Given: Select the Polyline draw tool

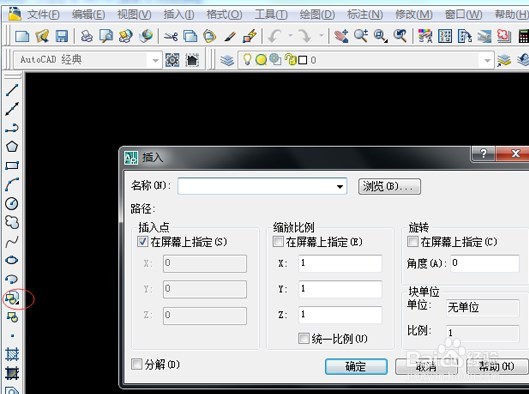Looking at the screenshot, I should point(12,128).
